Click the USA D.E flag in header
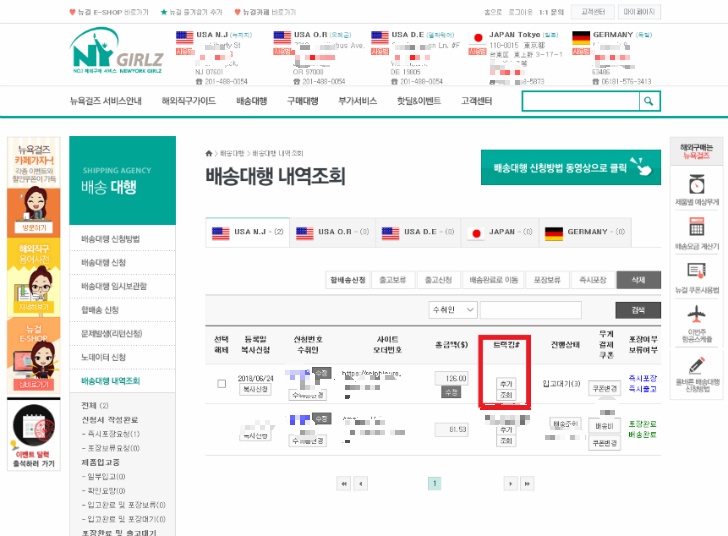This screenshot has width=728, height=536. [379, 37]
